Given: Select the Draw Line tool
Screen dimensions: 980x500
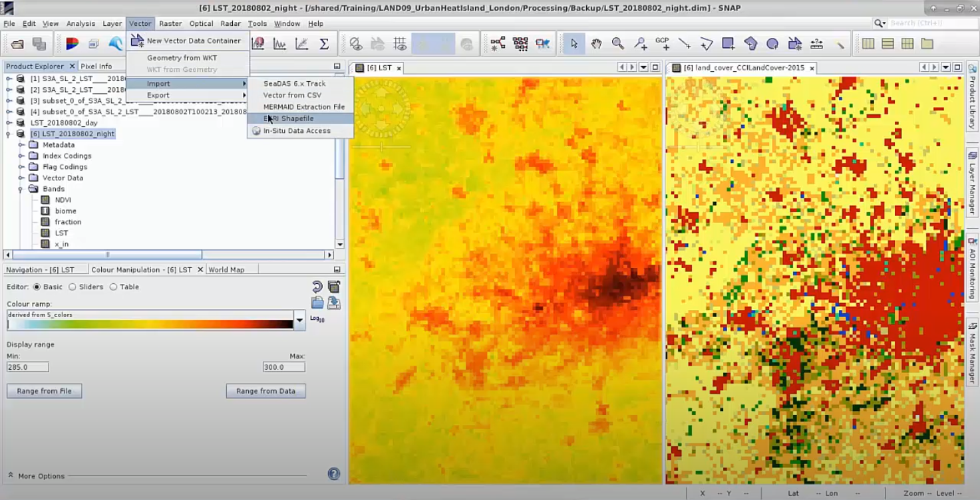Looking at the screenshot, I should pyautogui.click(x=684, y=44).
